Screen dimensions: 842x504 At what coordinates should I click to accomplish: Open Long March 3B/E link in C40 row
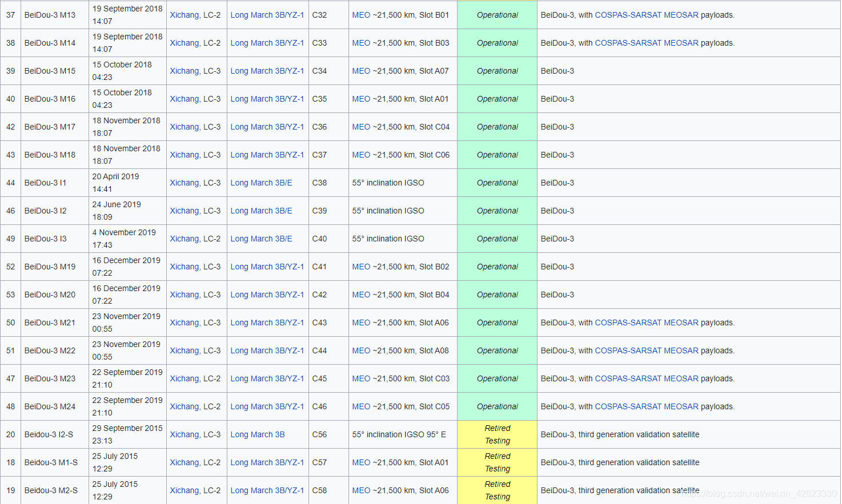[261, 239]
